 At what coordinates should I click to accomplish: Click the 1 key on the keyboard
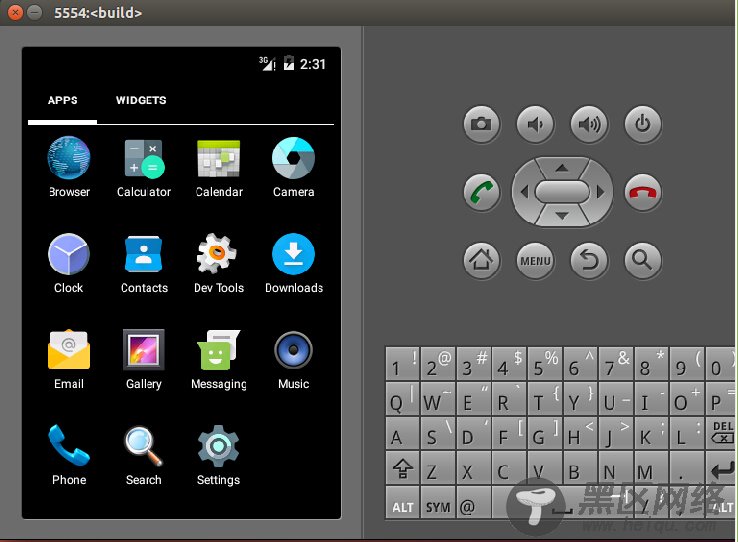click(402, 364)
